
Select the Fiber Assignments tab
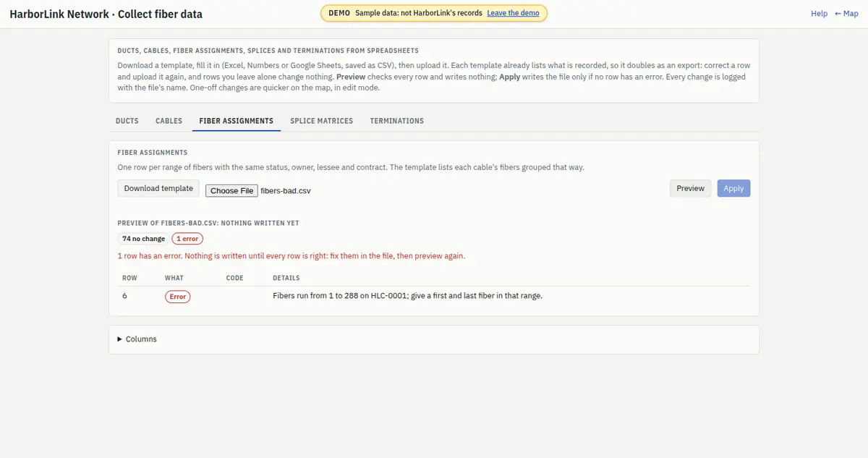tap(237, 121)
